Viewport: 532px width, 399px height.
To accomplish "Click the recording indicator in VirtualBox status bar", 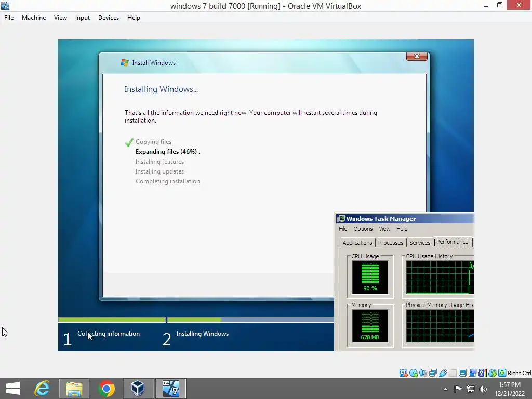I will click(472, 373).
